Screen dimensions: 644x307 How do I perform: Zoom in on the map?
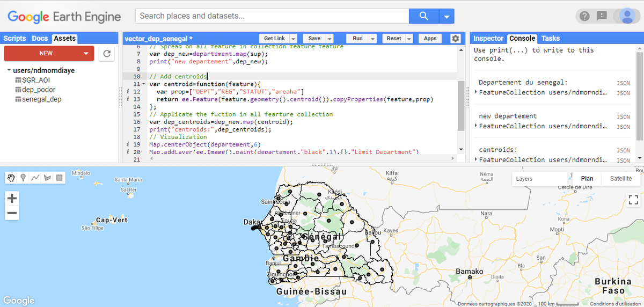(x=12, y=198)
